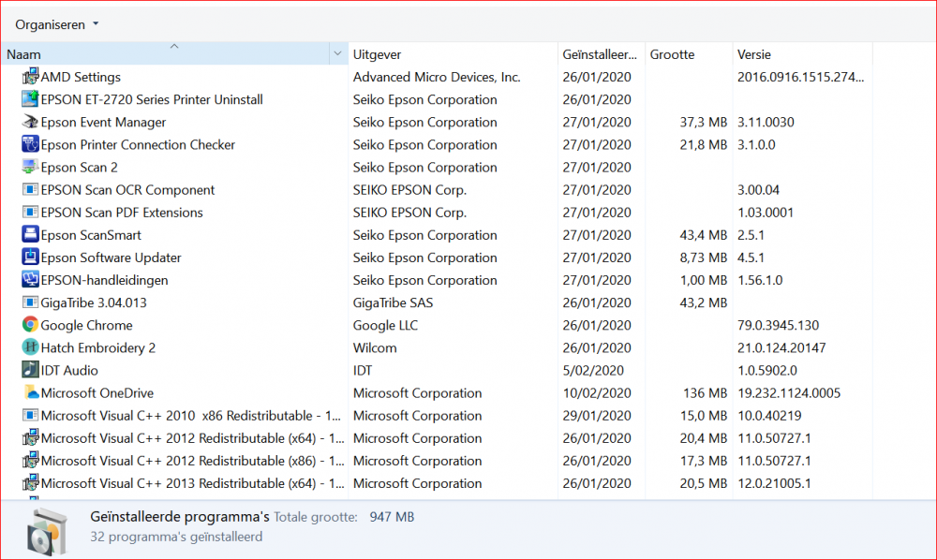
Task: Click the Hatch Embroidery 2 icon
Action: coord(30,347)
